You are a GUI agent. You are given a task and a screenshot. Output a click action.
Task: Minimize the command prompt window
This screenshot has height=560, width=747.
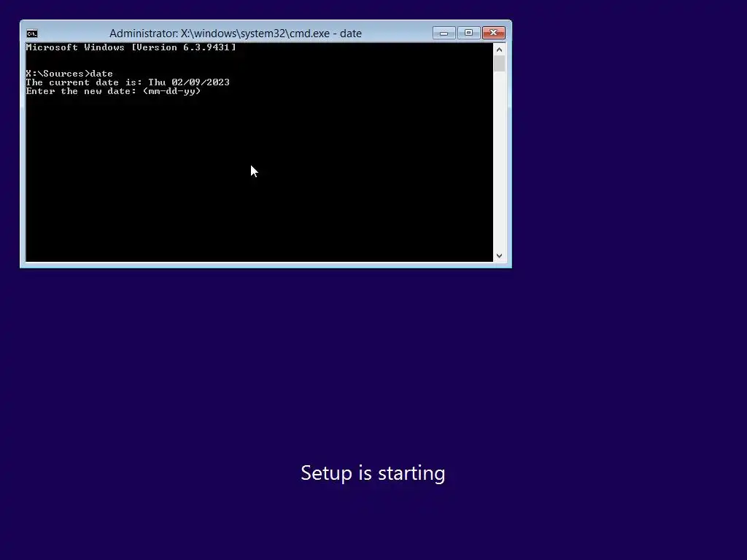click(444, 33)
